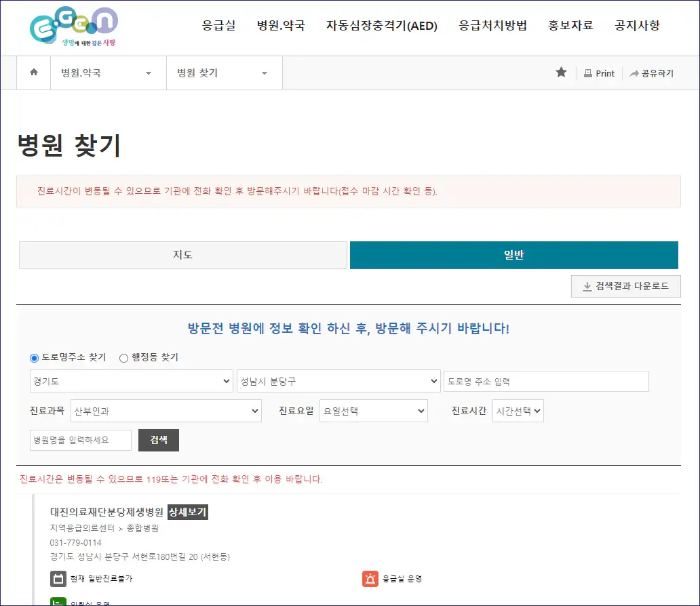
Task: Click the calendar icon next to 현재 일반진료불가
Action: click(58, 579)
